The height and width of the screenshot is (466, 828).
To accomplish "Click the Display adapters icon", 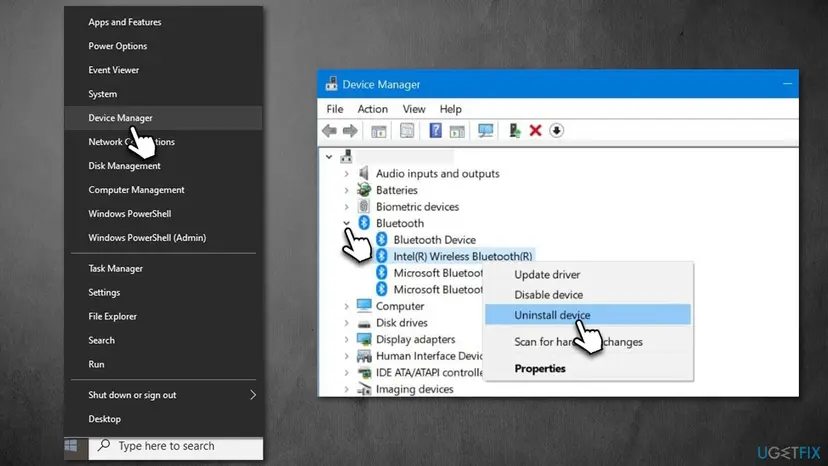I will point(364,339).
